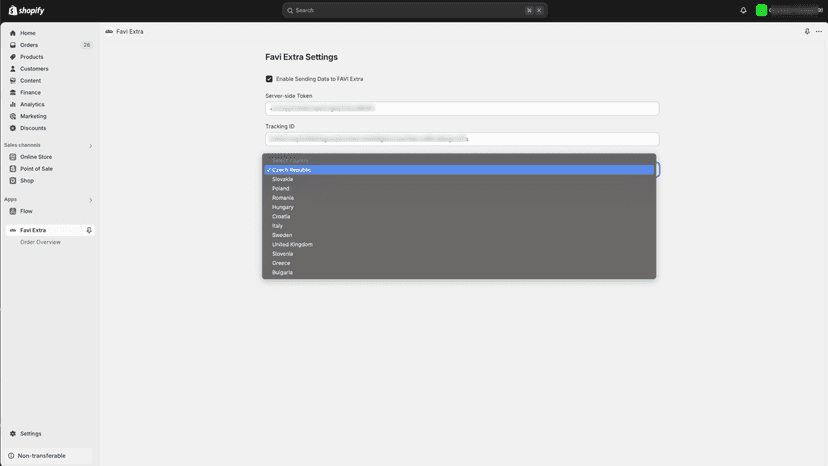Image resolution: width=828 pixels, height=466 pixels.
Task: Expand the Sales channels section
Action: (91, 146)
